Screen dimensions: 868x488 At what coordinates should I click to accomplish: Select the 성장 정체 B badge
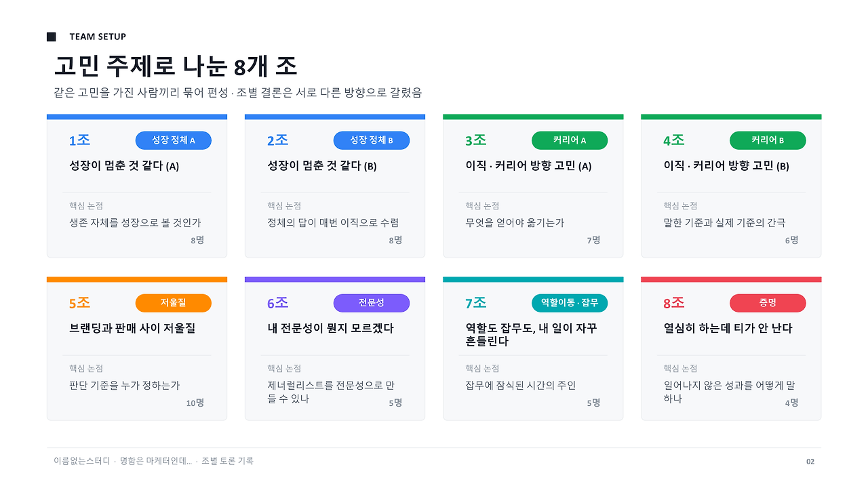point(372,140)
